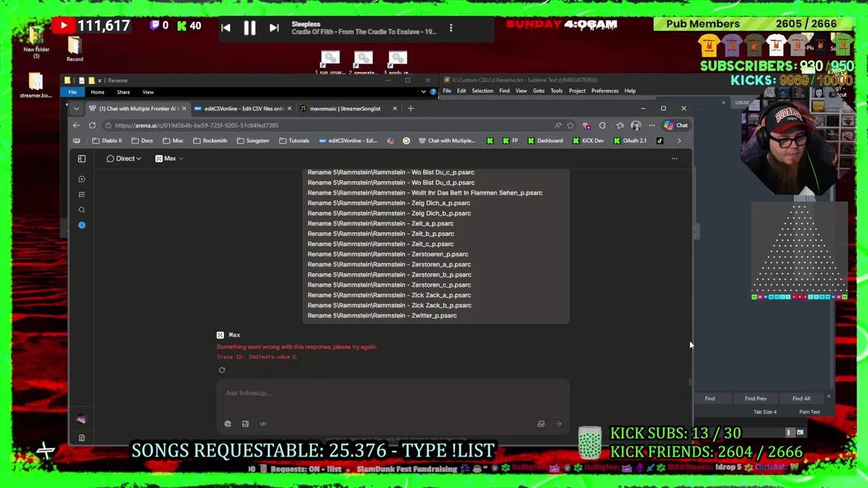Open the Record desktop folder
Viewport: 868px width, 488px height.
coord(75,49)
